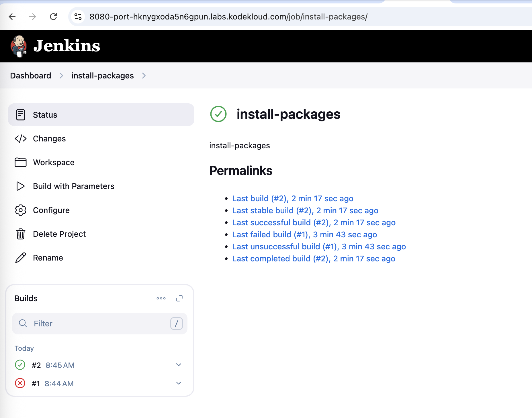Open the Configure page

tap(51, 210)
